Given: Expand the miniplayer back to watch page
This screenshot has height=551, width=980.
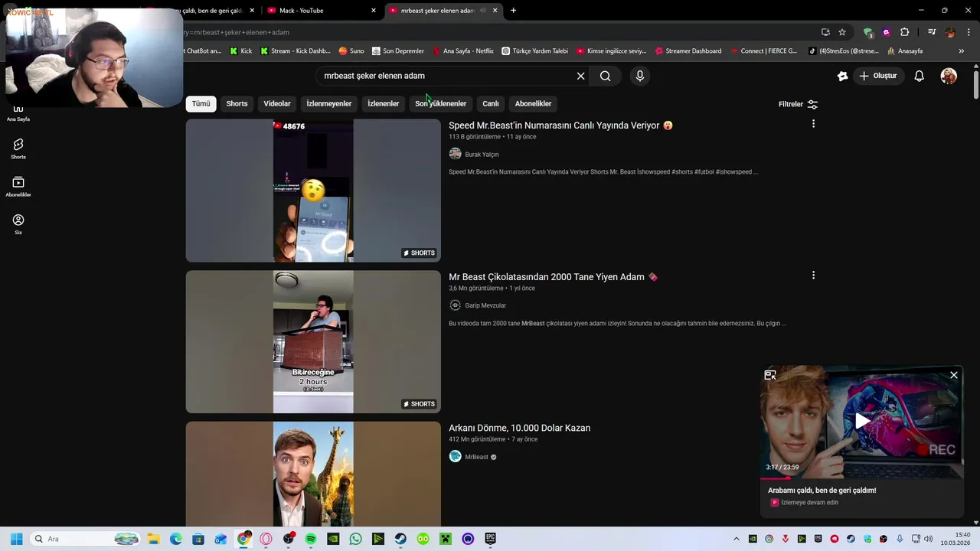Looking at the screenshot, I should click(770, 375).
